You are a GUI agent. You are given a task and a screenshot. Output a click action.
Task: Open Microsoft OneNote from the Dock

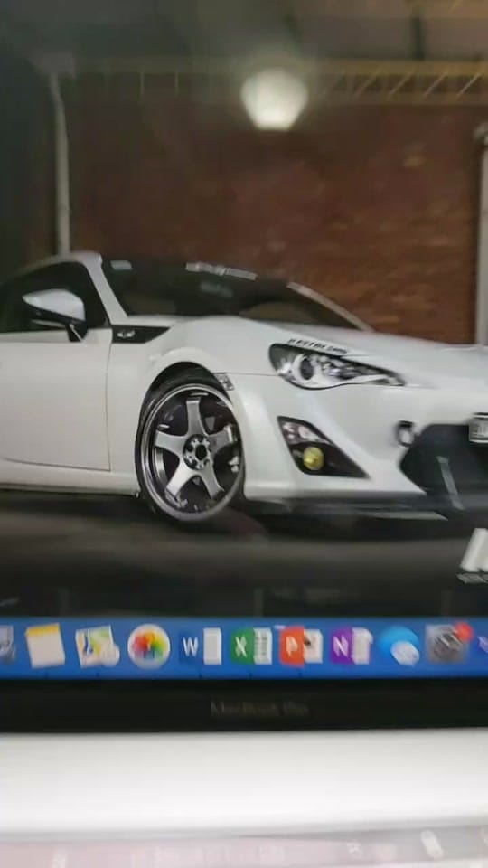352,646
